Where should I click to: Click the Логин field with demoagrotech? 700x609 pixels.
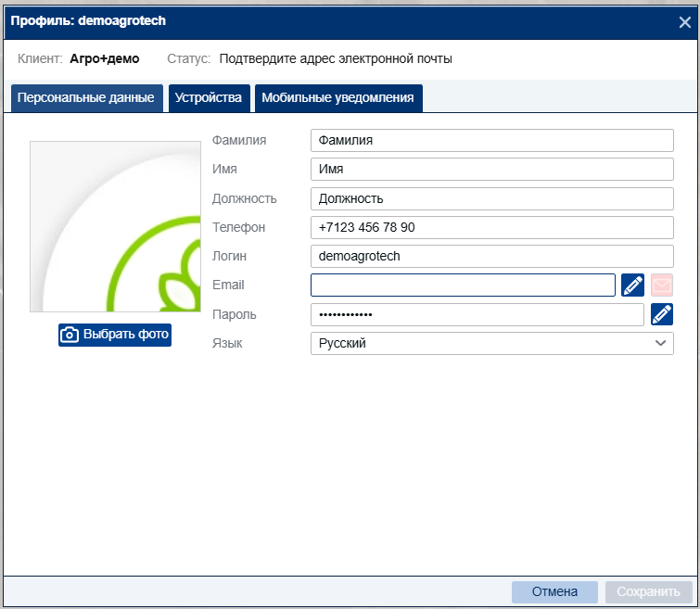pos(492,256)
